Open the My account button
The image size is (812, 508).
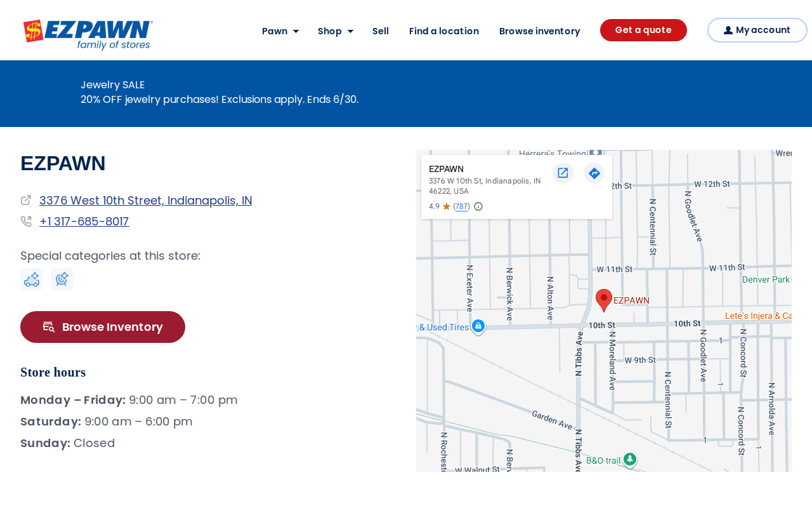pos(757,30)
